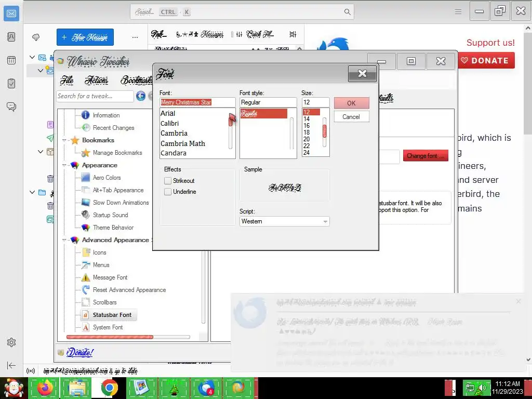Collapse the Bookmarks tree node in Winaero
532x399 pixels.
64,140
